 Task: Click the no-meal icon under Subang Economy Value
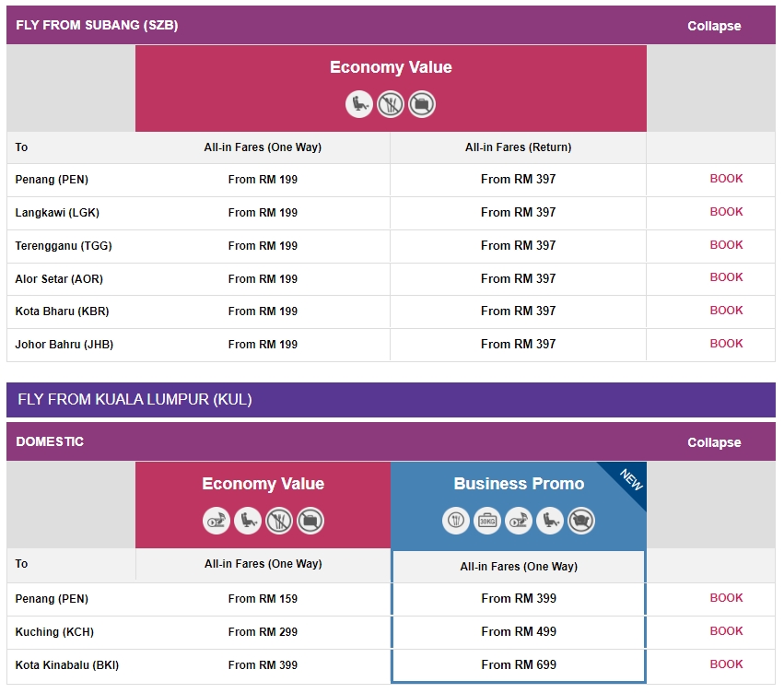[391, 104]
